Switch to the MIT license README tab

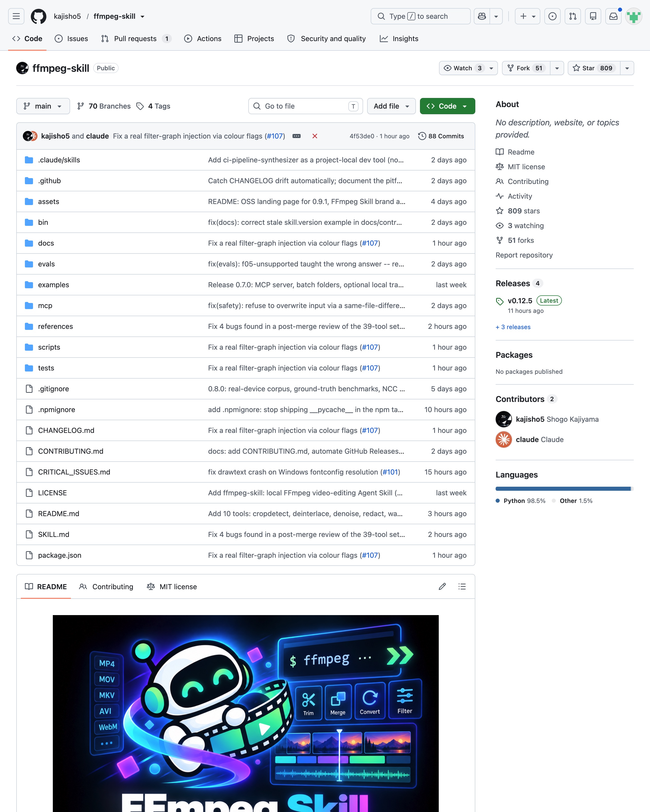click(172, 587)
